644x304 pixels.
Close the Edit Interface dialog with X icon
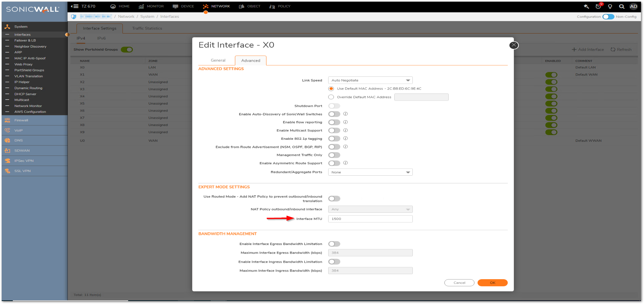coord(514,45)
